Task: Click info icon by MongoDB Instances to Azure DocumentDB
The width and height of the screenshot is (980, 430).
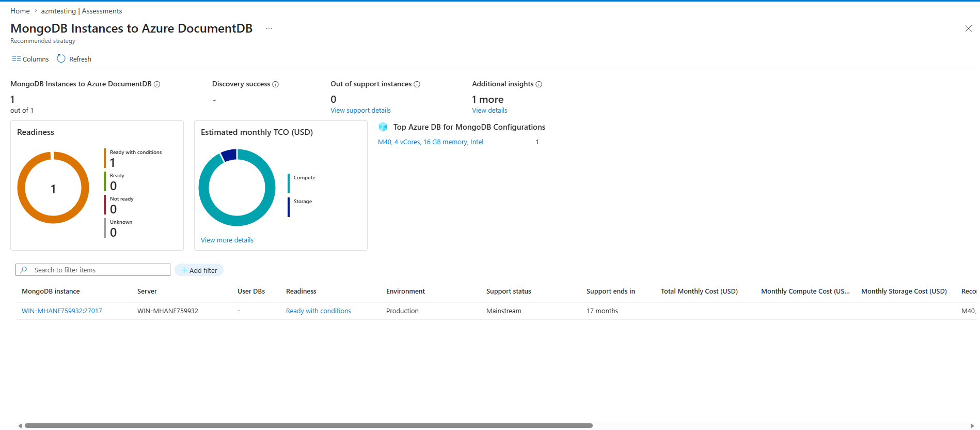Action: [157, 84]
